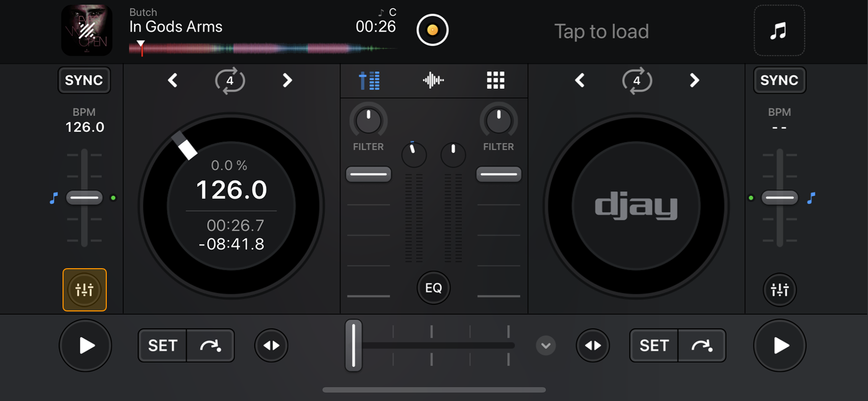Tap the music library note icon
Viewport: 868px width, 401px height.
[x=779, y=31]
